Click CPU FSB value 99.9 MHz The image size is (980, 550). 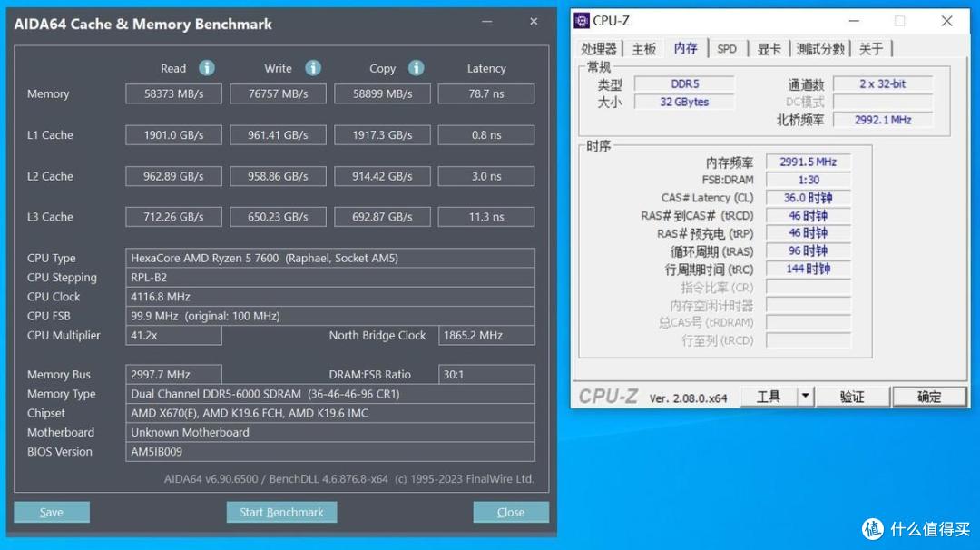click(x=330, y=316)
